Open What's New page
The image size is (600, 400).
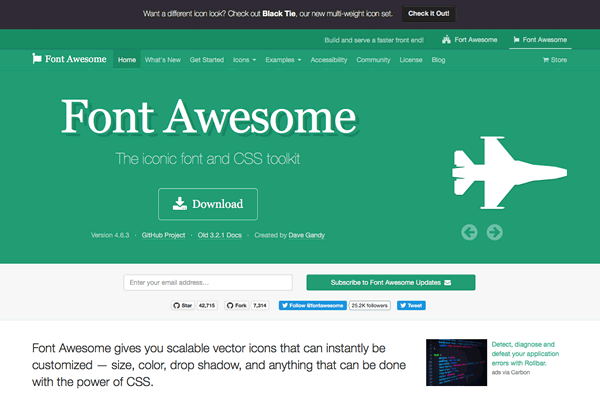coord(163,60)
